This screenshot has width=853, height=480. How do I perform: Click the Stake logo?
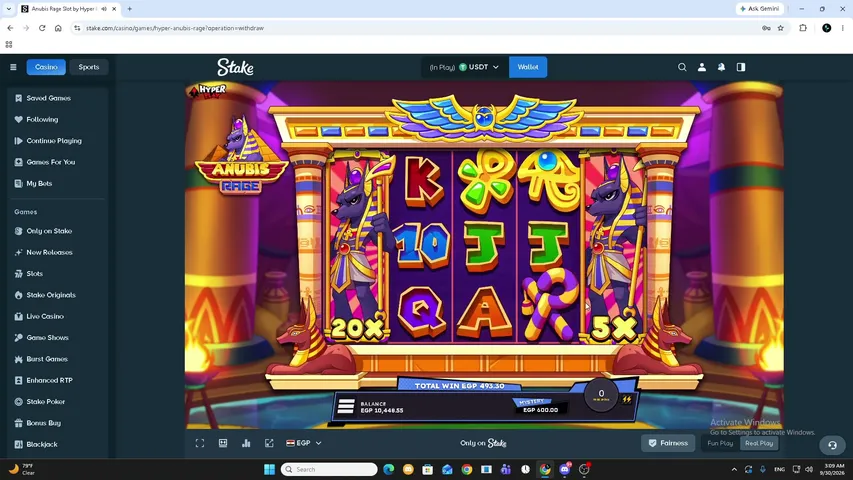coord(235,67)
